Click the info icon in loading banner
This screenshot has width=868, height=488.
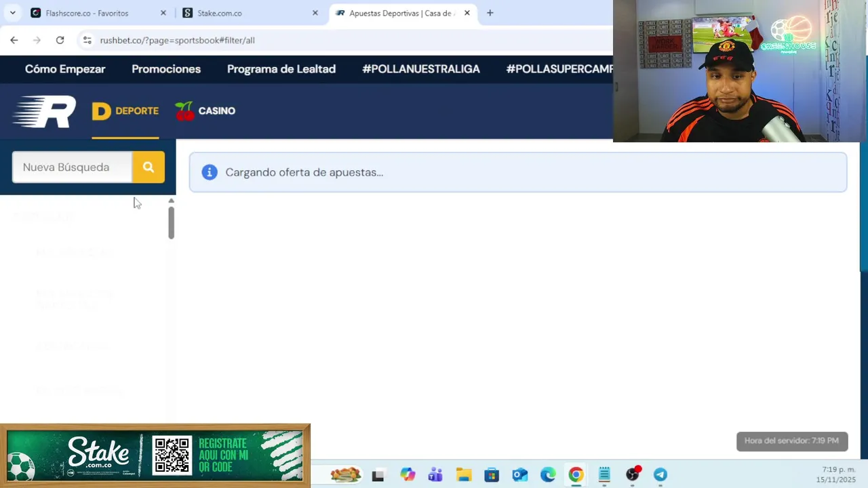210,172
